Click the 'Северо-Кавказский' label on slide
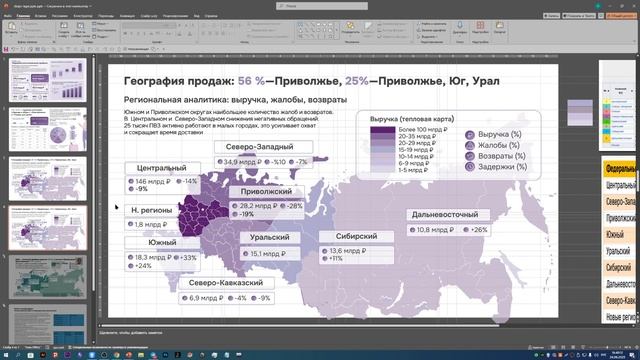This screenshot has height=360, width=640. point(226,282)
